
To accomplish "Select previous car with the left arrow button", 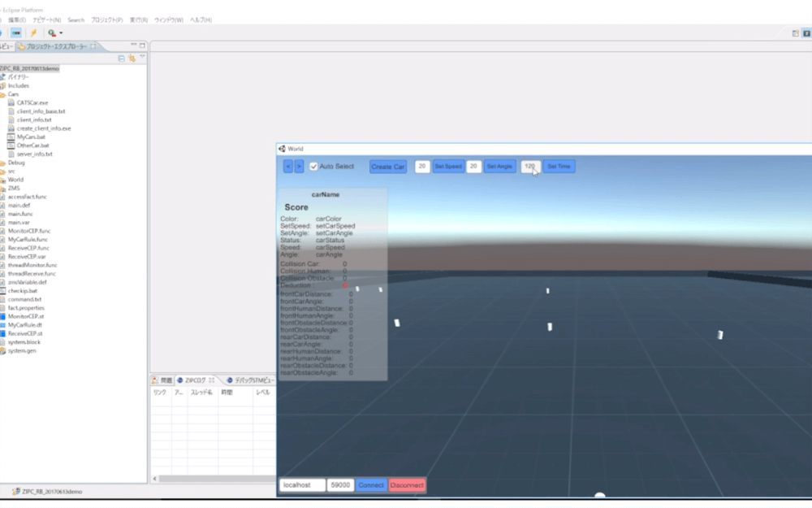I will (287, 167).
